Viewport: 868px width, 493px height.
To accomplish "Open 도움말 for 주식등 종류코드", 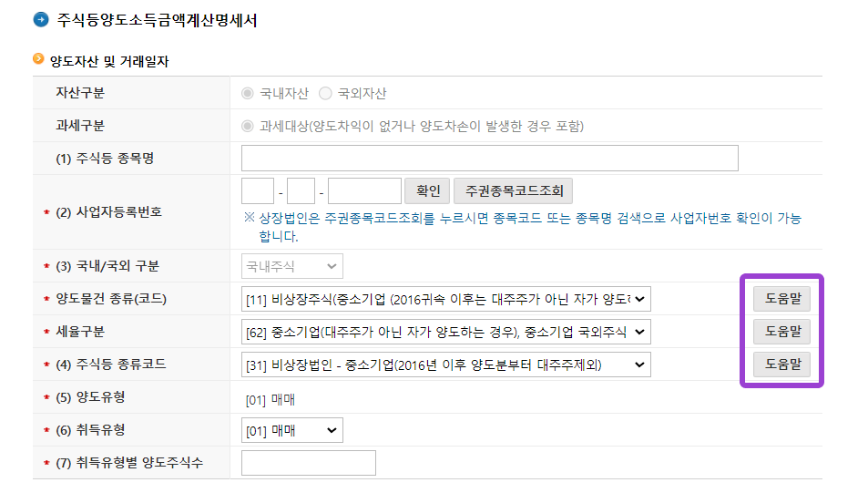I will [x=781, y=365].
